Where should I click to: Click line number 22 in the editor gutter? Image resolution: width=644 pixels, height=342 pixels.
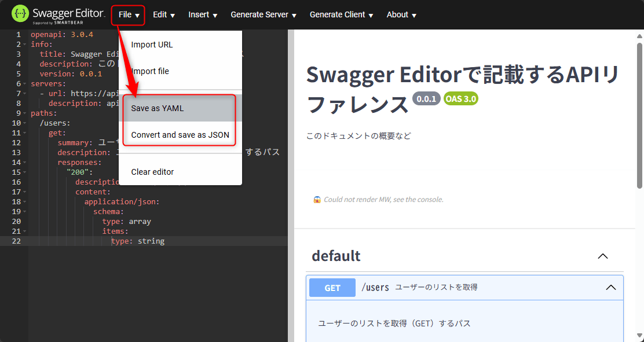[17, 241]
